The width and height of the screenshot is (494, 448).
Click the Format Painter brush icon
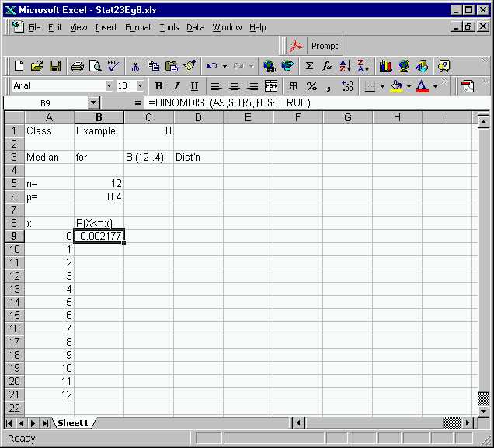190,66
